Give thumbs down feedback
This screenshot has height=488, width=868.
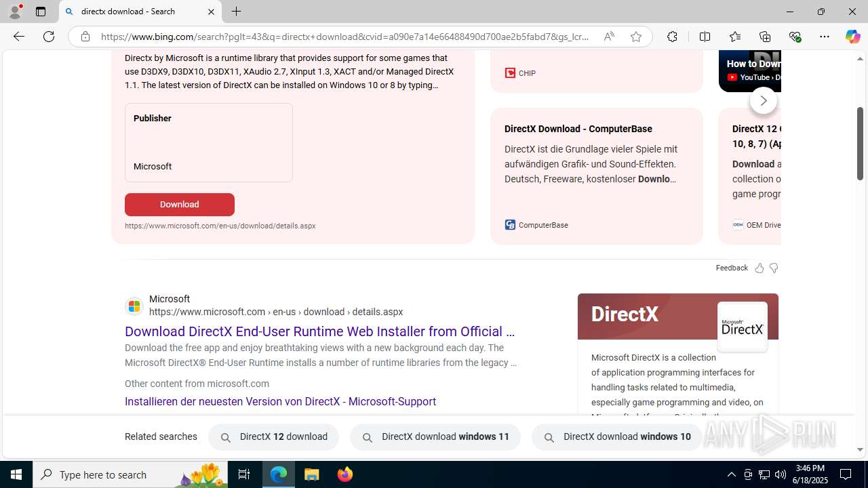pos(774,268)
